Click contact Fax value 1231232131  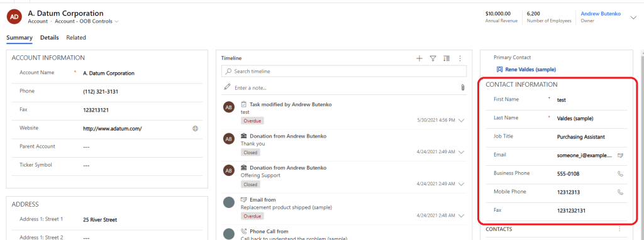point(571,210)
